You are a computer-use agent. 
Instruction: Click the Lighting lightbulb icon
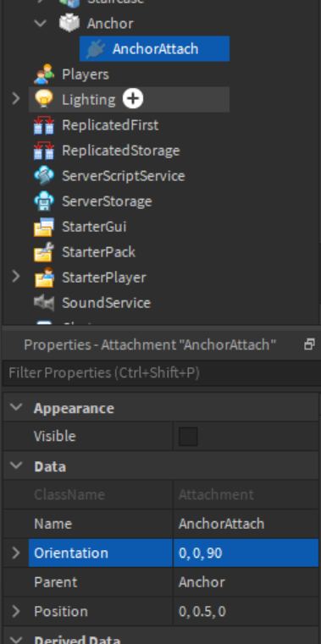coord(44,99)
